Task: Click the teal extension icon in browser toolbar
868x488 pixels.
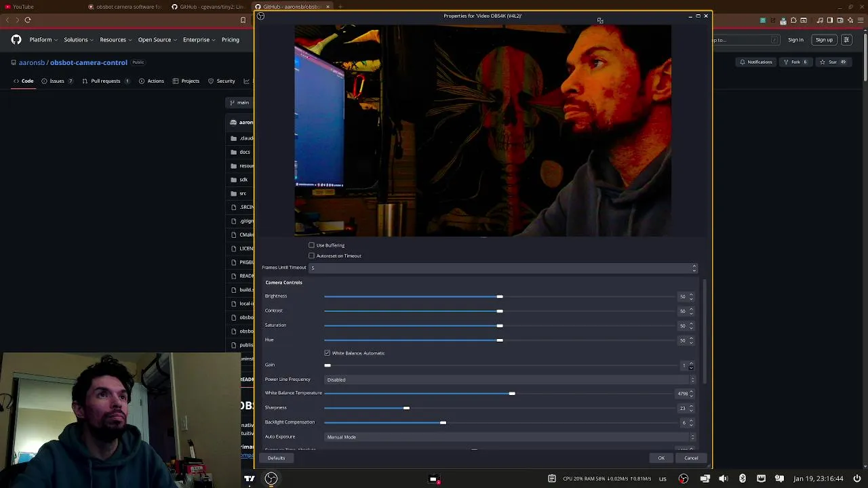Action: (x=763, y=20)
